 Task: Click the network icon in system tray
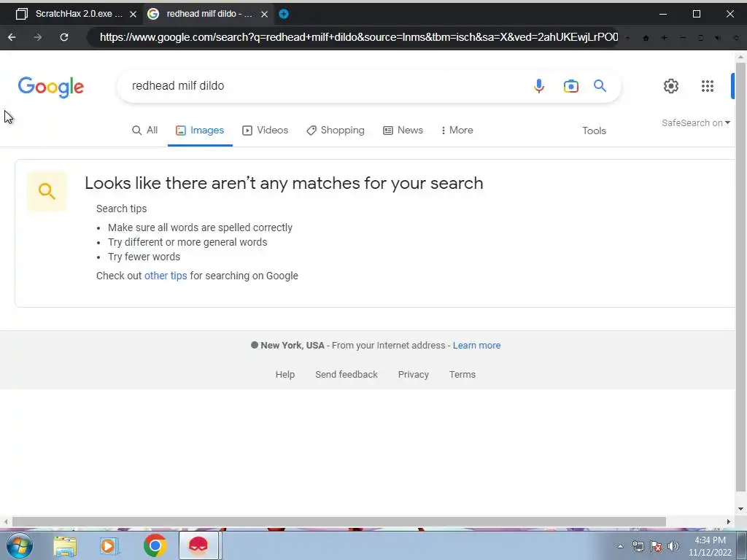(638, 546)
